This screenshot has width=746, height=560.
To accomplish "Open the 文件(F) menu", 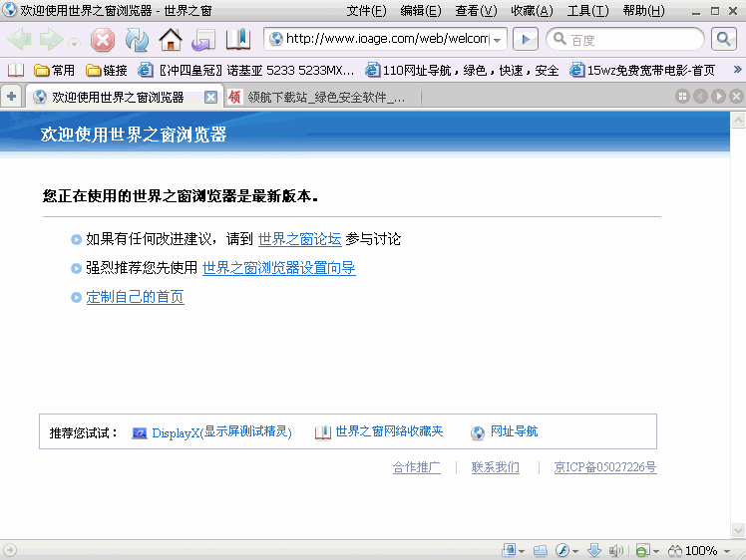I will (x=366, y=10).
